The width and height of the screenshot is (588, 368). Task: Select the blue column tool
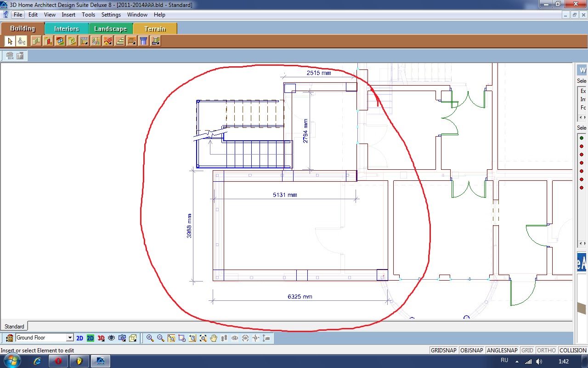tap(144, 41)
